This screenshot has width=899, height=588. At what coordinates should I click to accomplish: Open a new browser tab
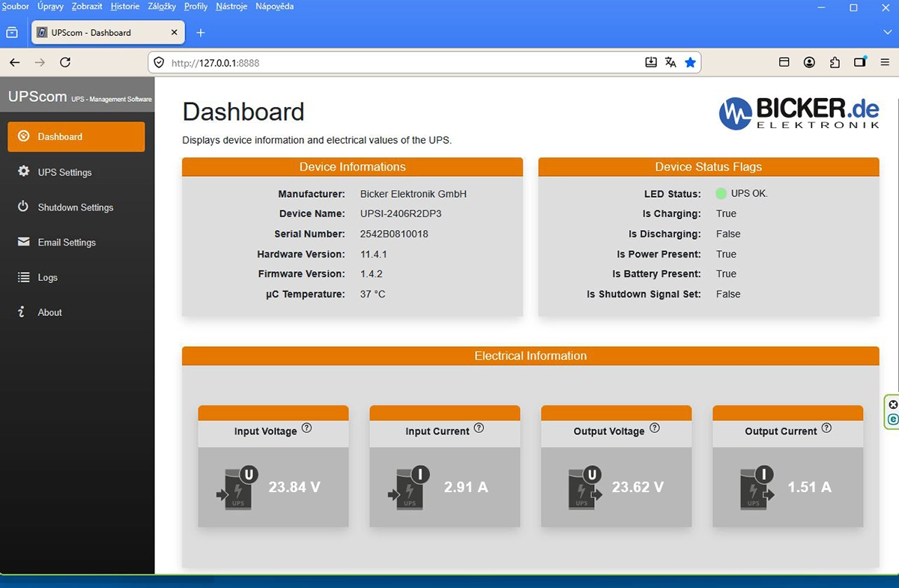(200, 33)
